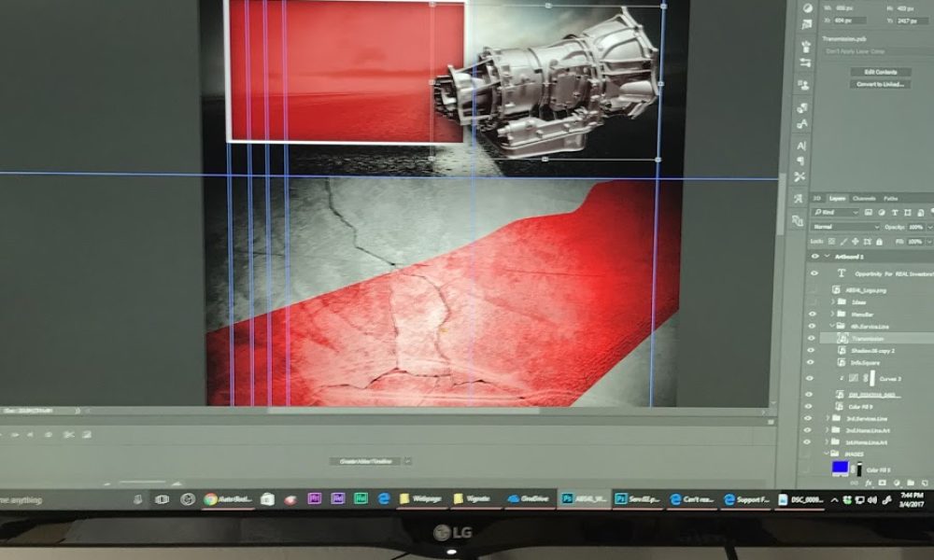Click the Edit Contents button
The height and width of the screenshot is (560, 934).
(879, 72)
